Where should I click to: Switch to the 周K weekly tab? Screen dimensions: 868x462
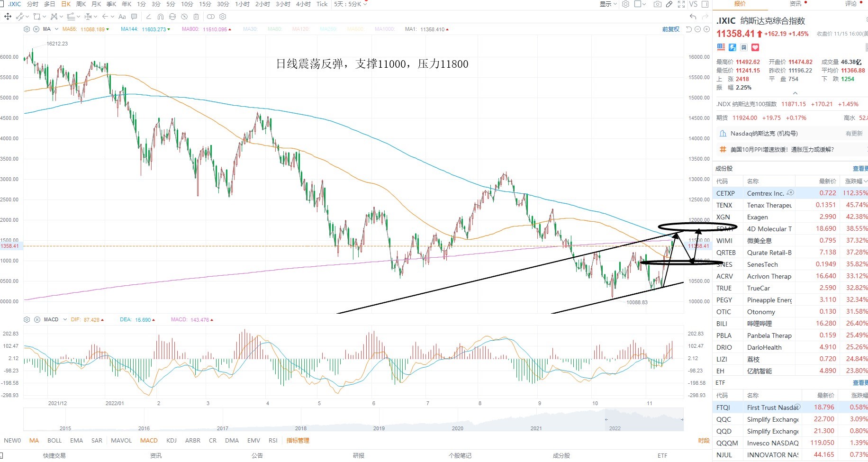pyautogui.click(x=81, y=4)
